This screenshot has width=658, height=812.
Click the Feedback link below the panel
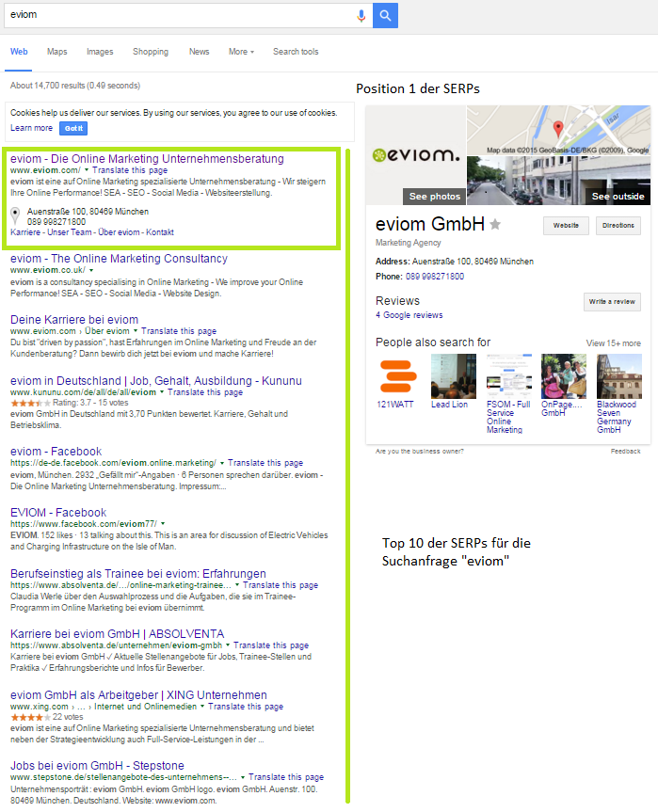625,451
